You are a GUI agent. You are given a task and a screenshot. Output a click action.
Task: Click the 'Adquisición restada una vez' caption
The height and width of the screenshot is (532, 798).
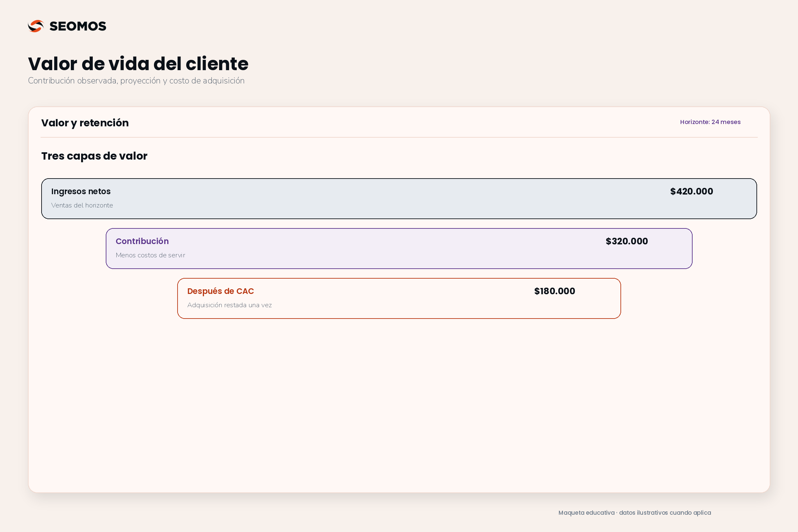pyautogui.click(x=229, y=305)
